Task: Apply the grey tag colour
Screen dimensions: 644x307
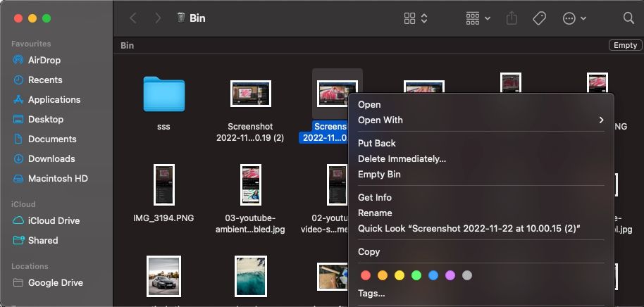Action: click(x=467, y=275)
